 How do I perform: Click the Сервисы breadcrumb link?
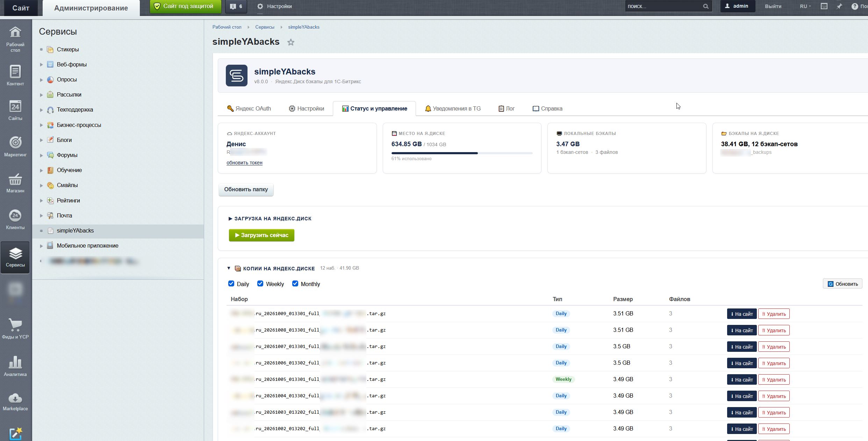click(x=265, y=27)
